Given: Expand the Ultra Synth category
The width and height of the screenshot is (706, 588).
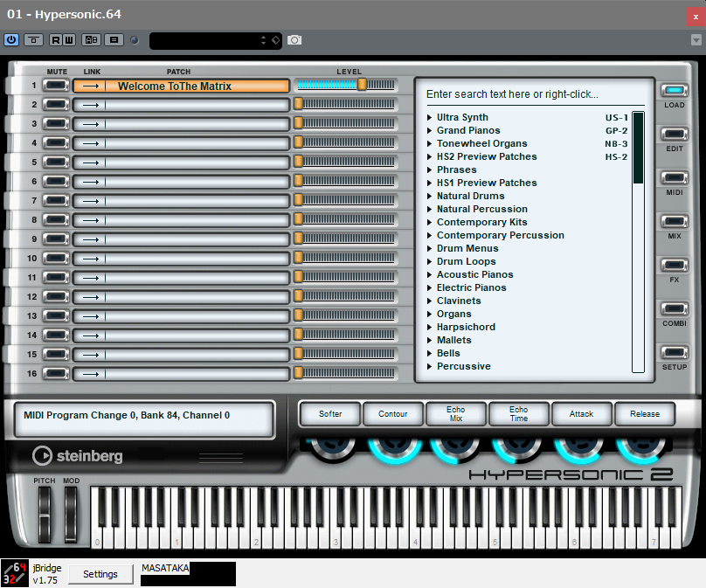Looking at the screenshot, I should [x=430, y=117].
